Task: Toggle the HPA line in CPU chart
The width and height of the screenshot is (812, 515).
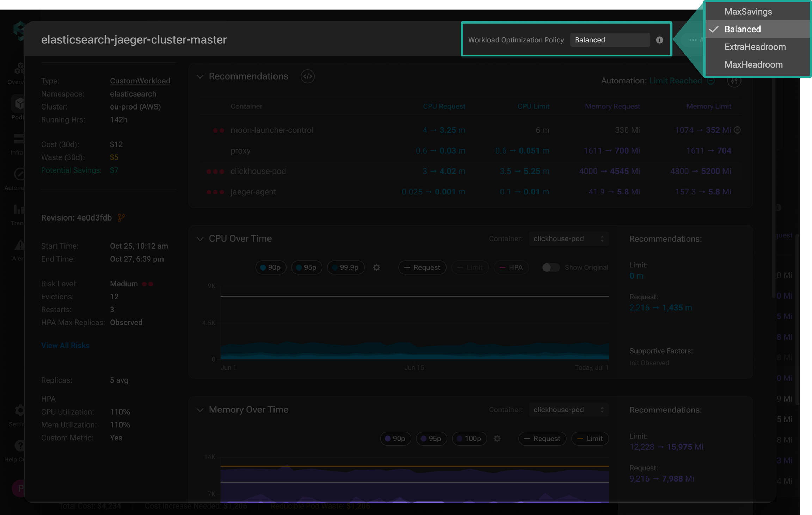Action: (511, 267)
